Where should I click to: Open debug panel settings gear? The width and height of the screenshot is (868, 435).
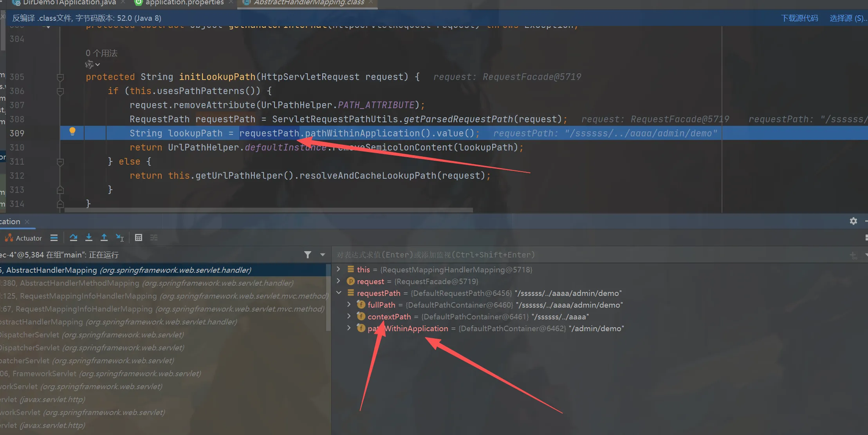854,221
